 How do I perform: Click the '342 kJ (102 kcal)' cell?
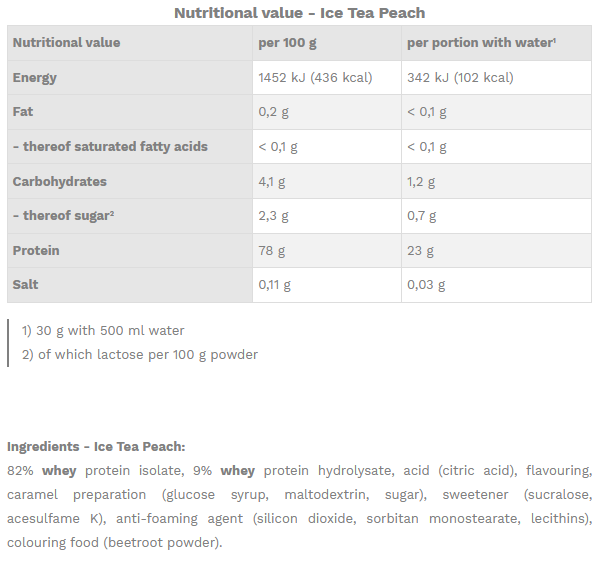(460, 78)
